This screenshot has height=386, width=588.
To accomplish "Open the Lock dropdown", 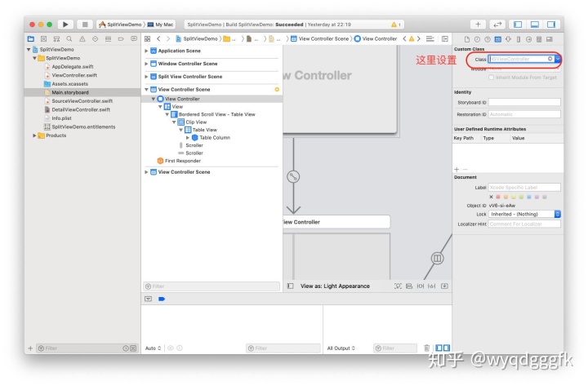I will tap(524, 214).
